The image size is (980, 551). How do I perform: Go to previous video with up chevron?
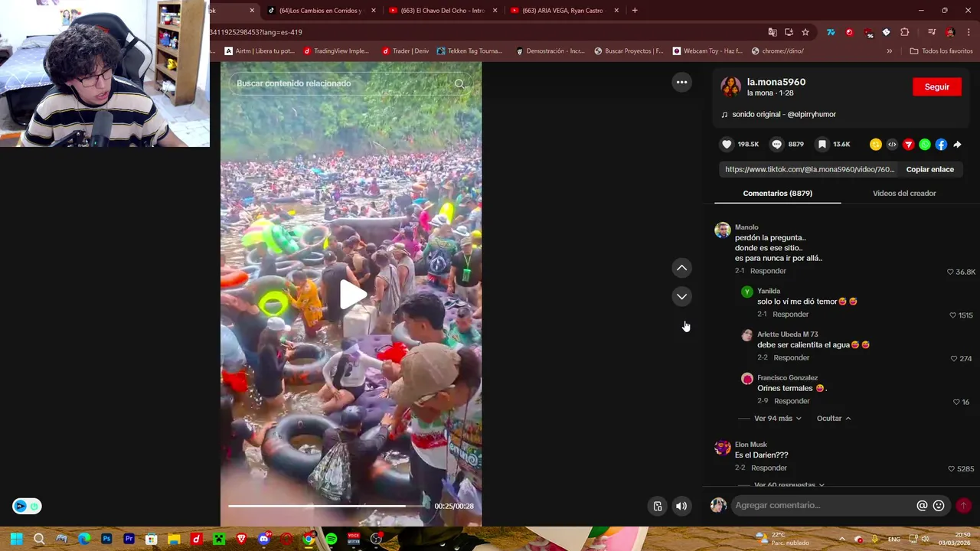tap(681, 268)
